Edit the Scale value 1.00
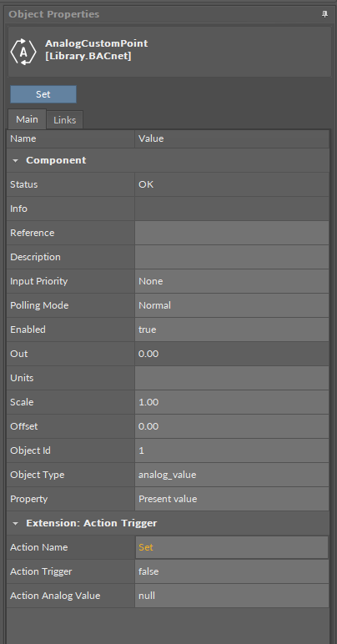This screenshot has height=644, width=337. [232, 402]
